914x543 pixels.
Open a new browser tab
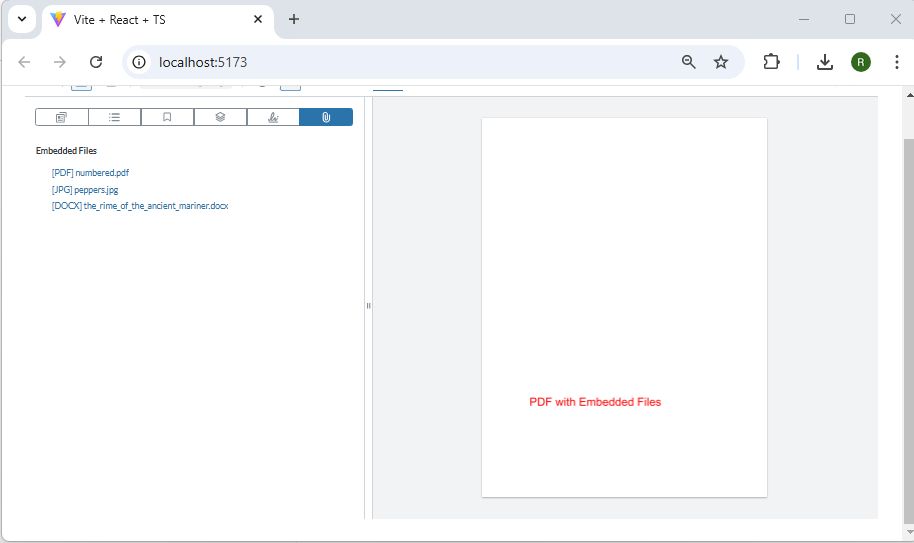pos(294,19)
